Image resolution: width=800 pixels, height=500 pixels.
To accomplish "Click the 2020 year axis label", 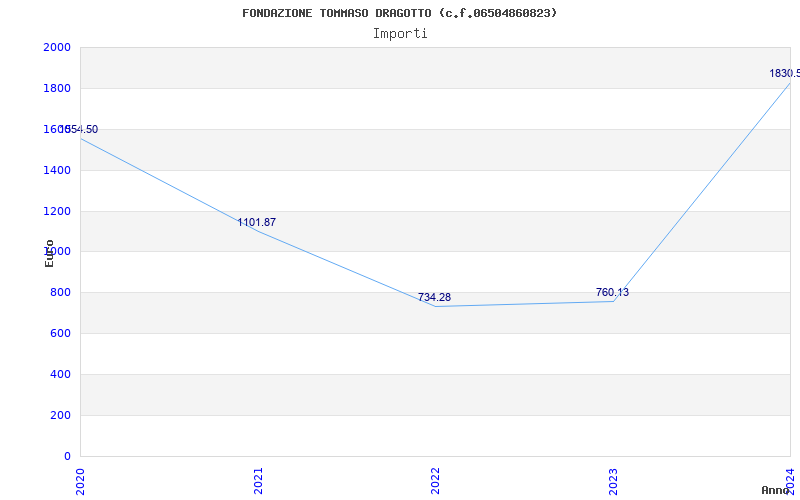I will coord(80,481).
